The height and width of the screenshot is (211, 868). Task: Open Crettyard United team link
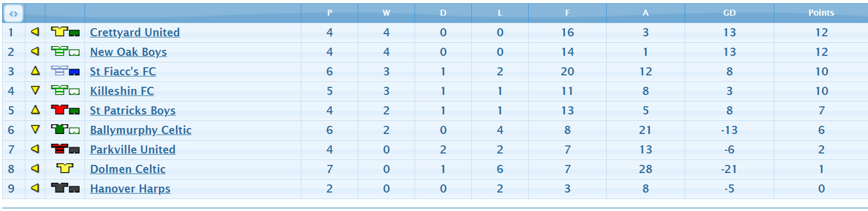[135, 33]
